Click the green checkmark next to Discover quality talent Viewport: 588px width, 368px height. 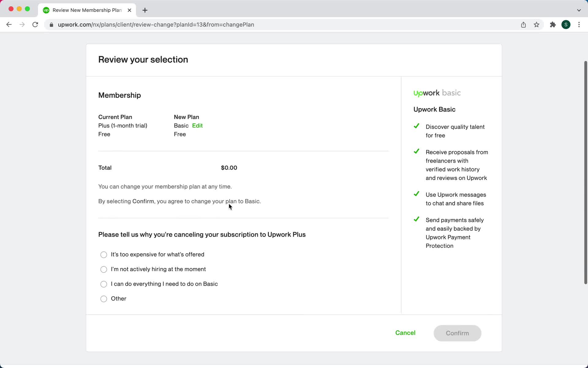pyautogui.click(x=416, y=126)
